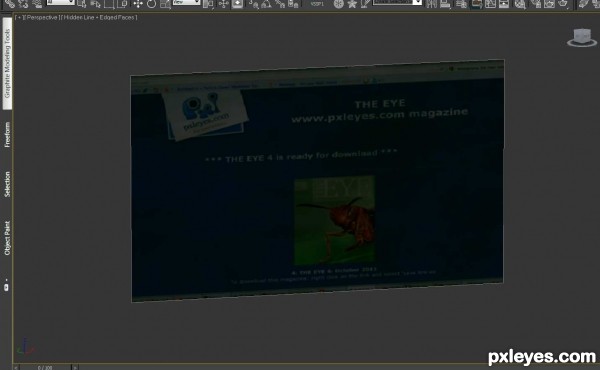Viewport: 600px width, 370px height.
Task: Activate the Select and Rotate tool
Action: pyautogui.click(x=152, y=4)
